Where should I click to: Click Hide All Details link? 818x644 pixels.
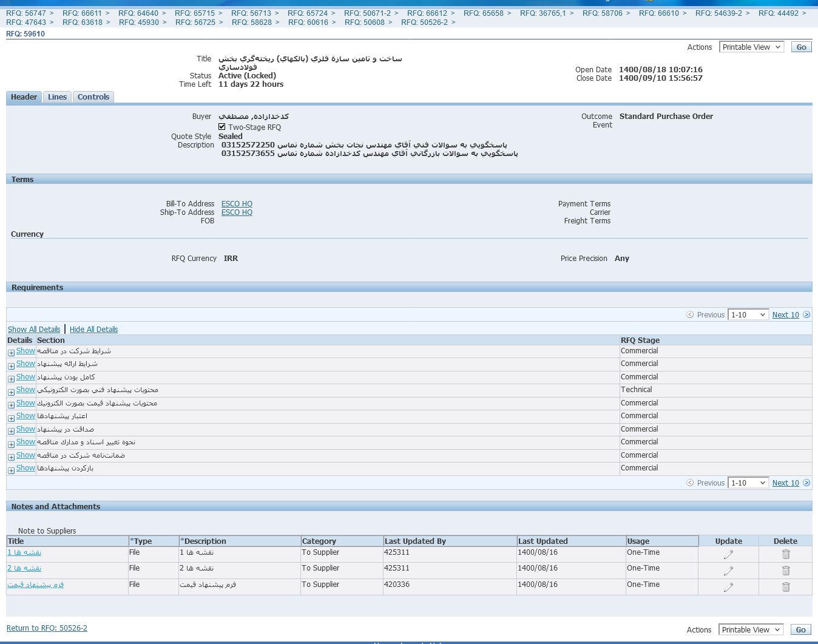(93, 329)
